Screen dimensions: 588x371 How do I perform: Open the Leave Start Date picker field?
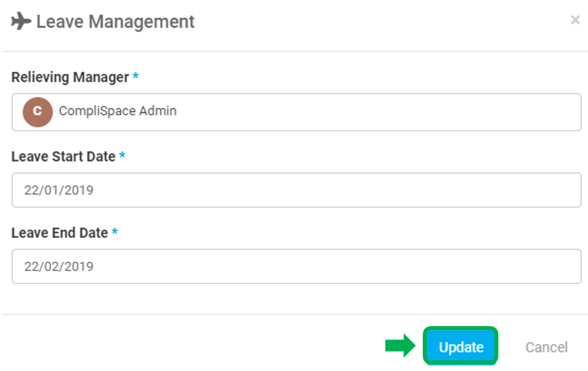(296, 190)
